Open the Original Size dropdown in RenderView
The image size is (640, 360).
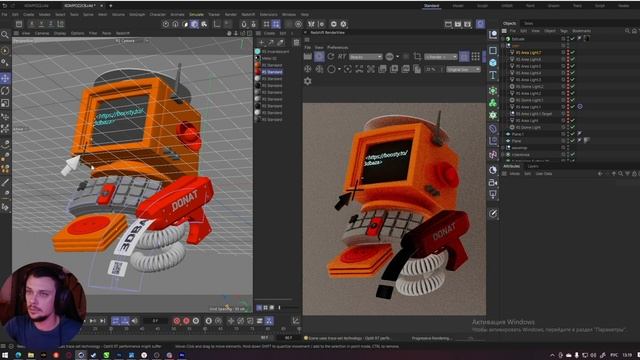click(463, 70)
